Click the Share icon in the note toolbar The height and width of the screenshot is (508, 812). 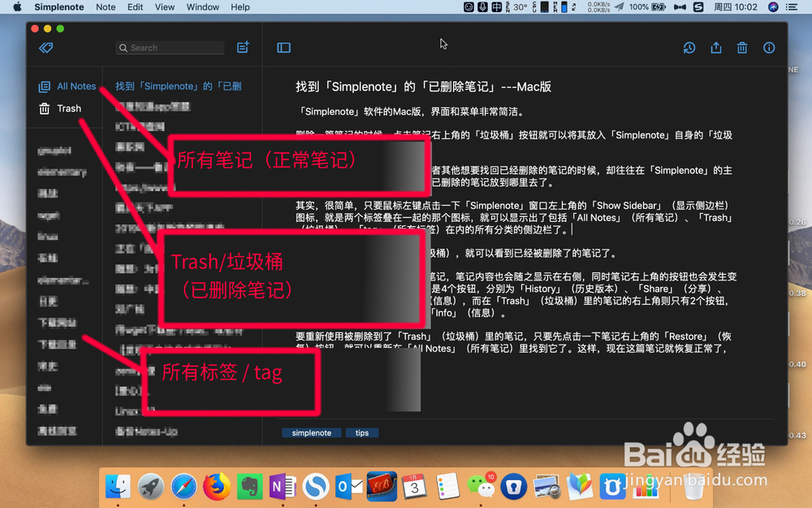(x=715, y=48)
